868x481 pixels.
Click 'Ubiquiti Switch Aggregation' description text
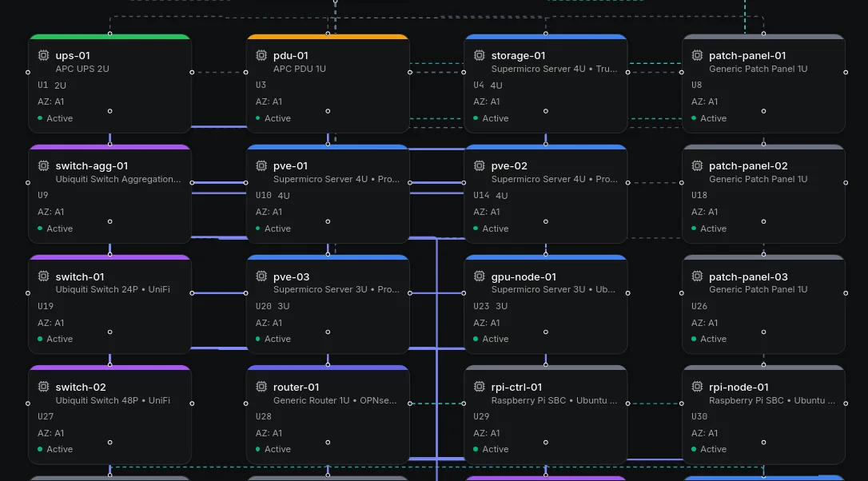pyautogui.click(x=118, y=179)
